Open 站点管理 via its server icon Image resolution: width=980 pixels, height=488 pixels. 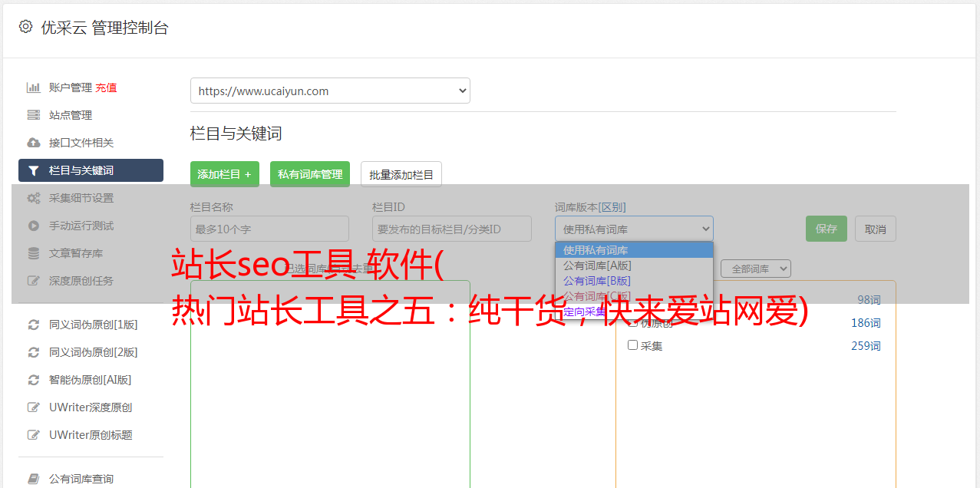click(x=33, y=115)
